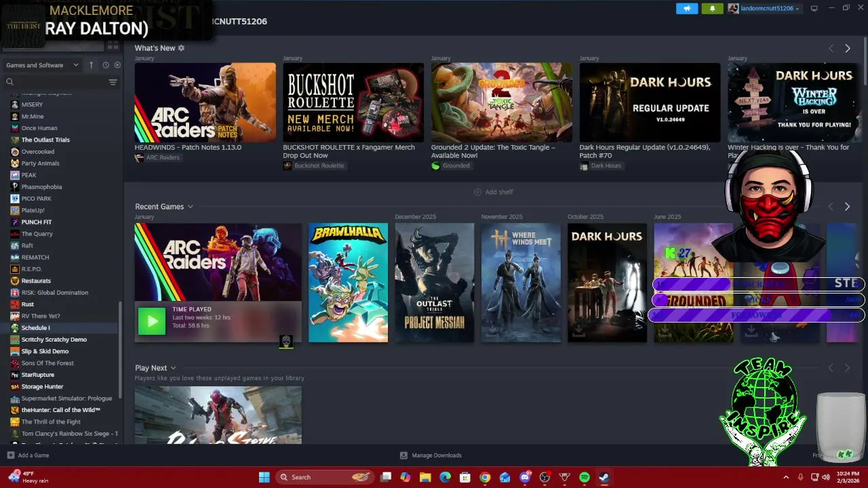868x488 pixels.
Task: Select theHunter: Call of the Wild
Action: point(60,410)
